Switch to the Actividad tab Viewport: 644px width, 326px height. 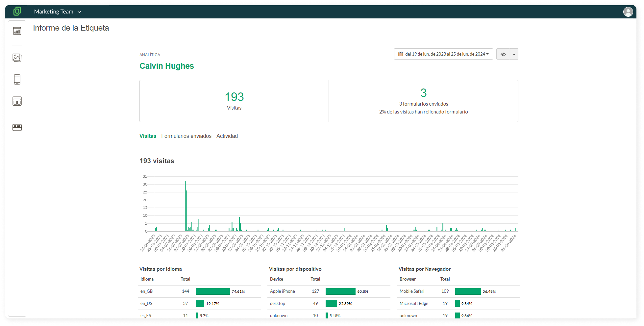[227, 136]
